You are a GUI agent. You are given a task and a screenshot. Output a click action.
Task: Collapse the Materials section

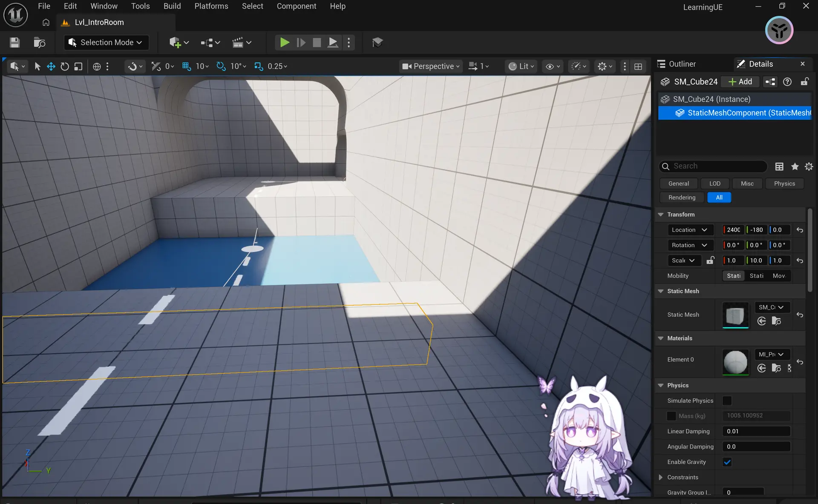pos(661,338)
